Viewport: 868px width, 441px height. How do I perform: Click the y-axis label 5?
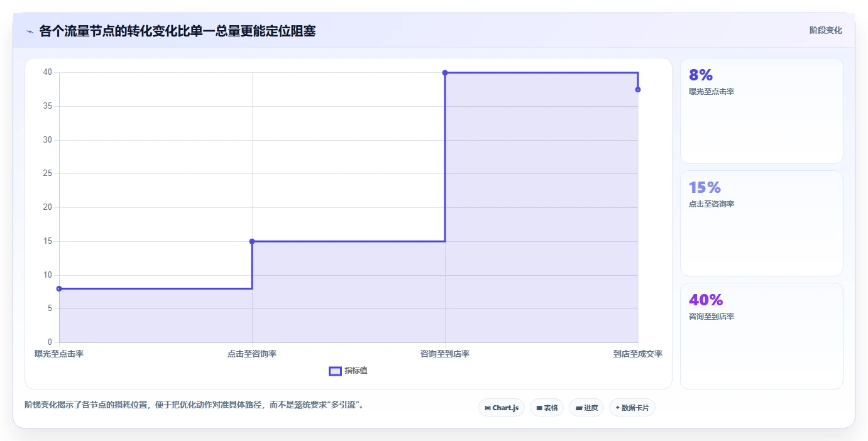point(49,308)
